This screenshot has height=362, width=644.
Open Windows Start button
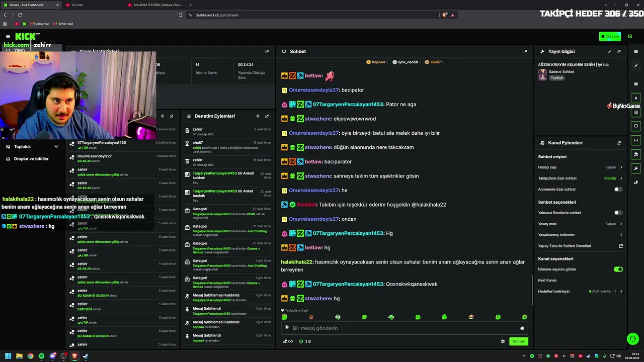8,356
